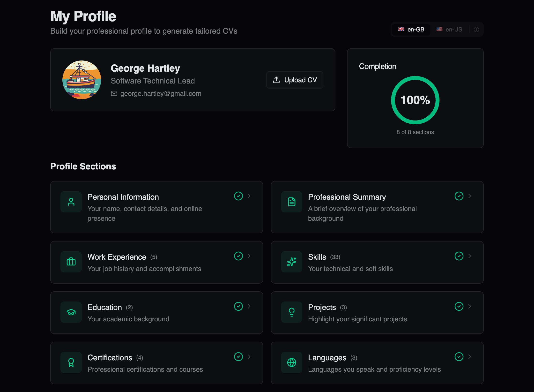Screen dimensions: 534x392
Task: Click the Certifications count (4)
Action: [140, 358]
